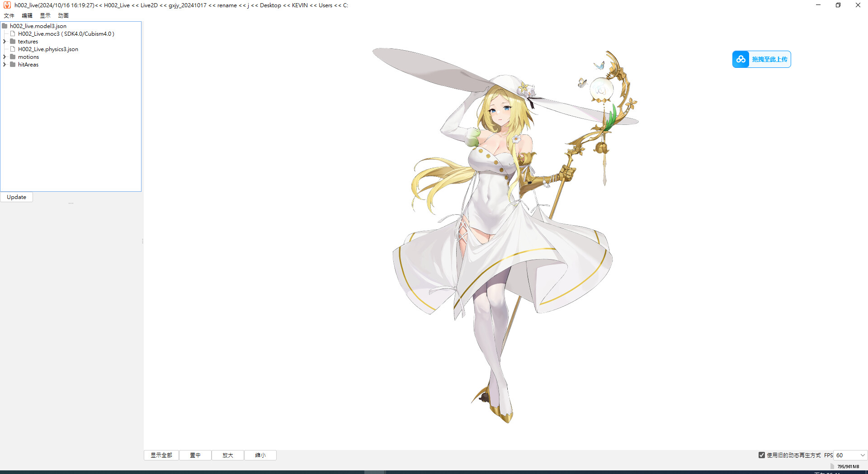Viewport: 868px width, 474px height.
Task: Select H002_Live.moc3 file entry
Action: (66, 33)
